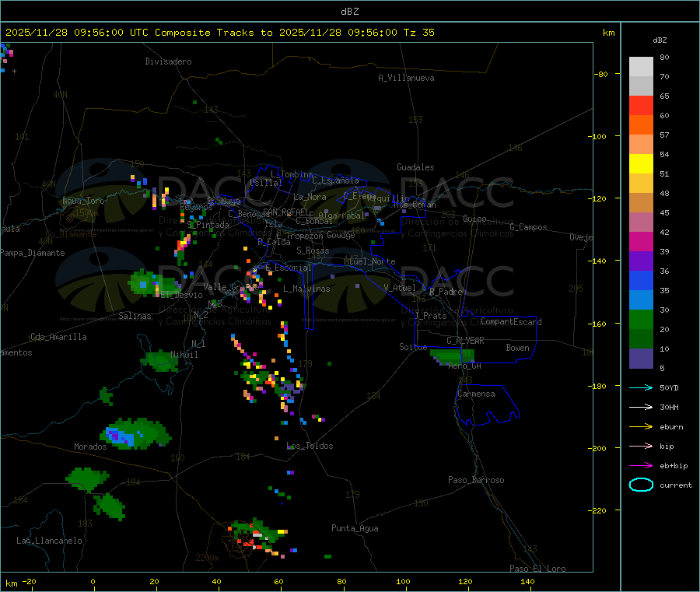The height and width of the screenshot is (592, 700).
Task: Click the Agua_Toro map label
Action: click(83, 201)
